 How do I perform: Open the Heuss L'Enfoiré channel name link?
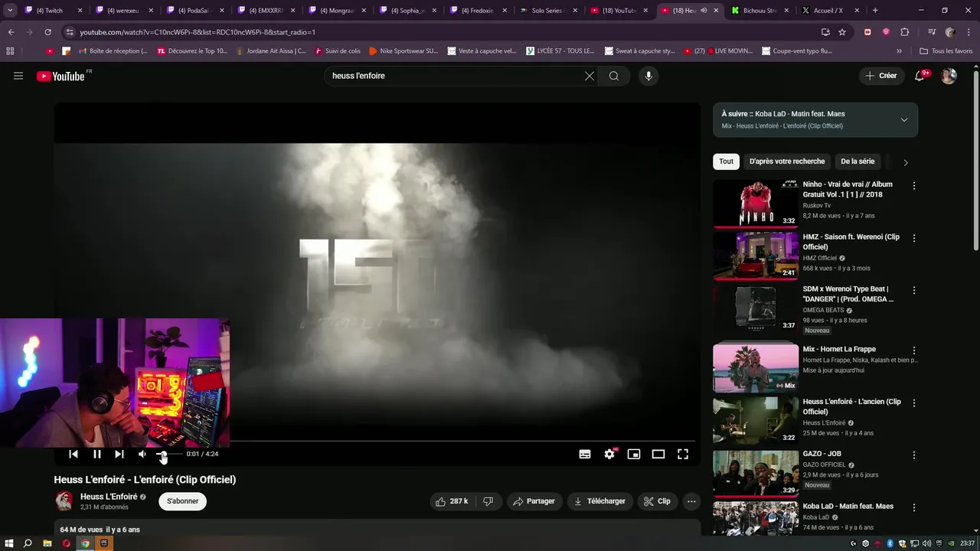109,497
